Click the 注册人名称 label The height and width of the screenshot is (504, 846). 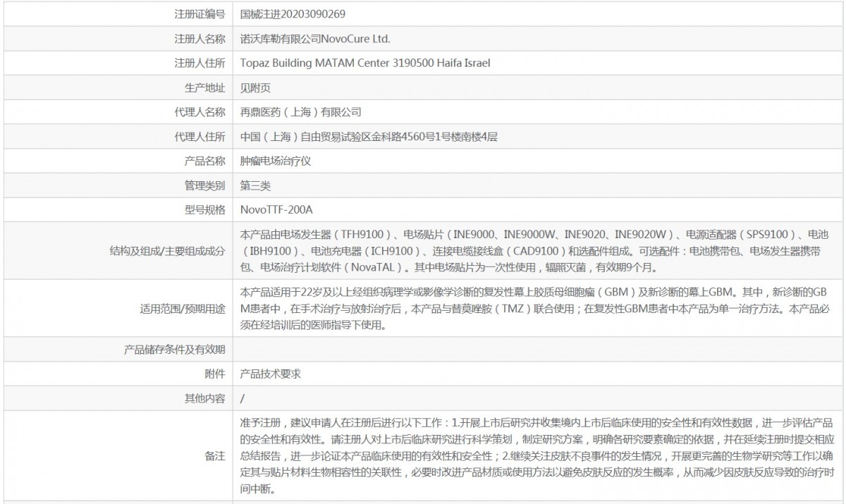pyautogui.click(x=200, y=39)
